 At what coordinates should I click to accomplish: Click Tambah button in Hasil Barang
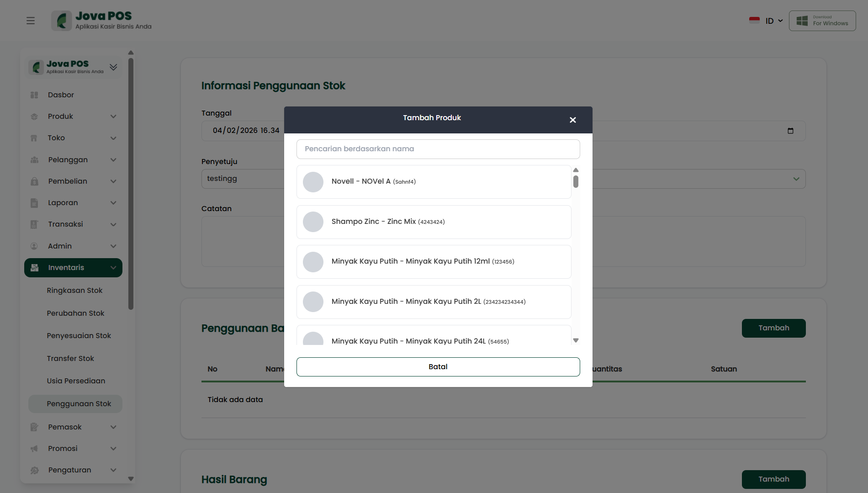773,479
